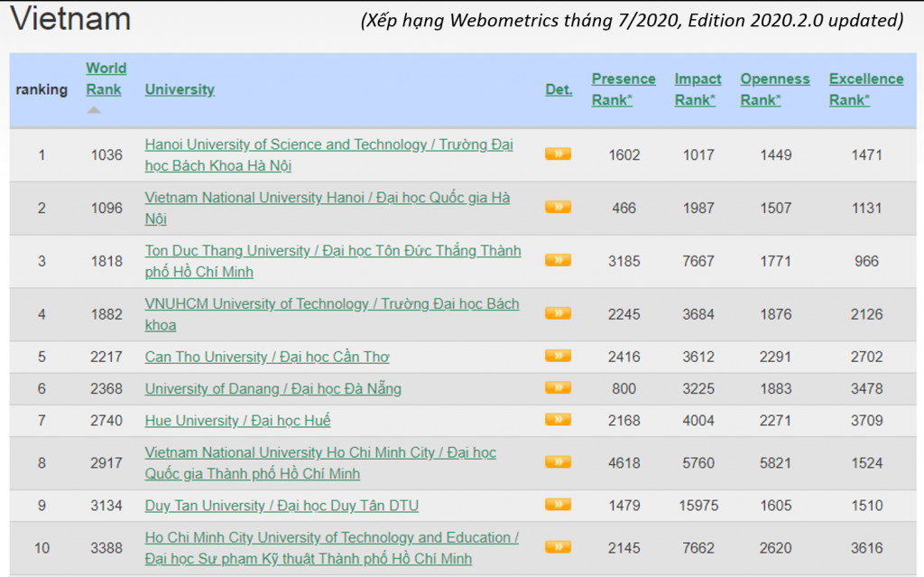Viewport: 924px width, 577px height.
Task: Open Ho Chi Minh City University of Technology and Education link
Action: (332, 548)
